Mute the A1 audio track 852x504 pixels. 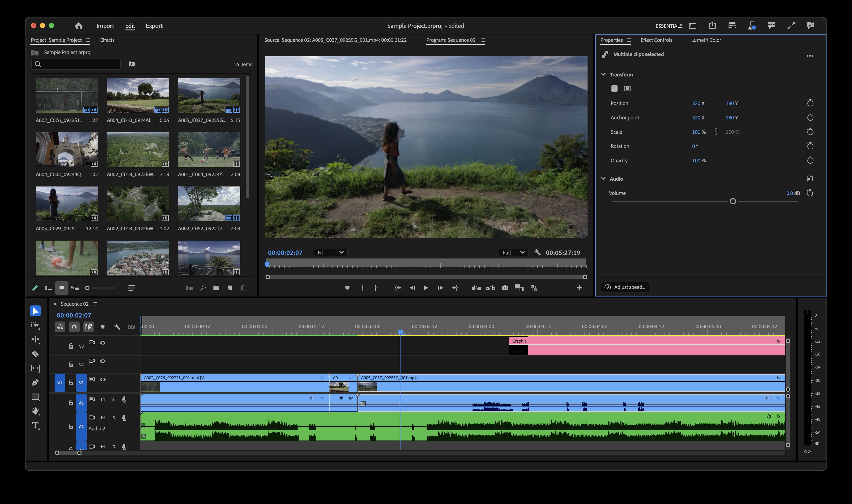pos(103,399)
